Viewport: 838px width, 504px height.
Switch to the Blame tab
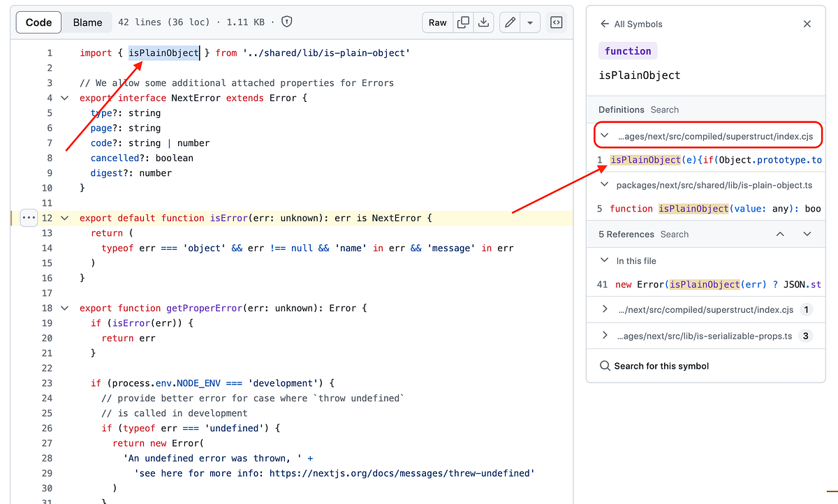[x=87, y=22]
